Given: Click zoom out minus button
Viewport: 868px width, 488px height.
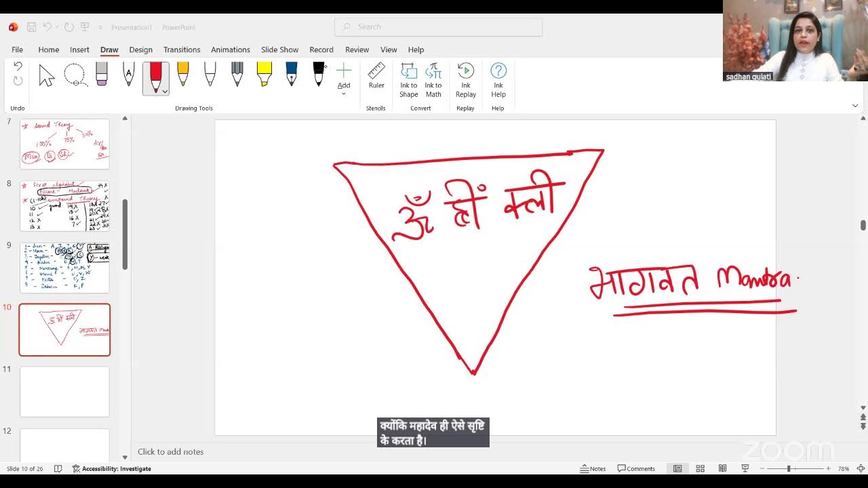Looking at the screenshot, I should tap(762, 468).
